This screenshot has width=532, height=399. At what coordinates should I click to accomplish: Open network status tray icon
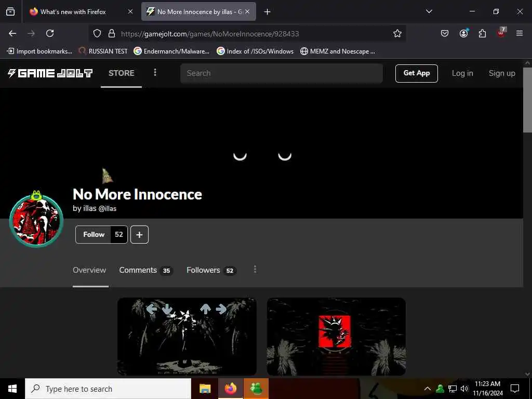pos(453,389)
